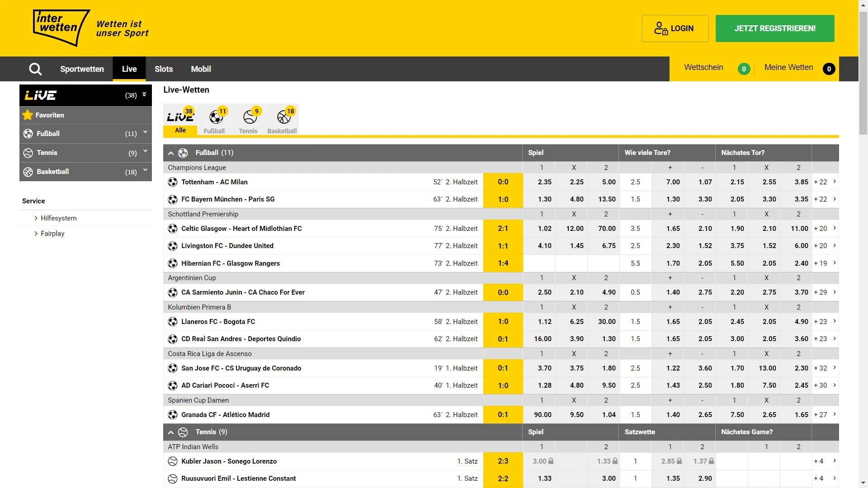The width and height of the screenshot is (868, 488).
Task: Click JETZT REGISTRIEREN! button
Action: pyautogui.click(x=775, y=28)
